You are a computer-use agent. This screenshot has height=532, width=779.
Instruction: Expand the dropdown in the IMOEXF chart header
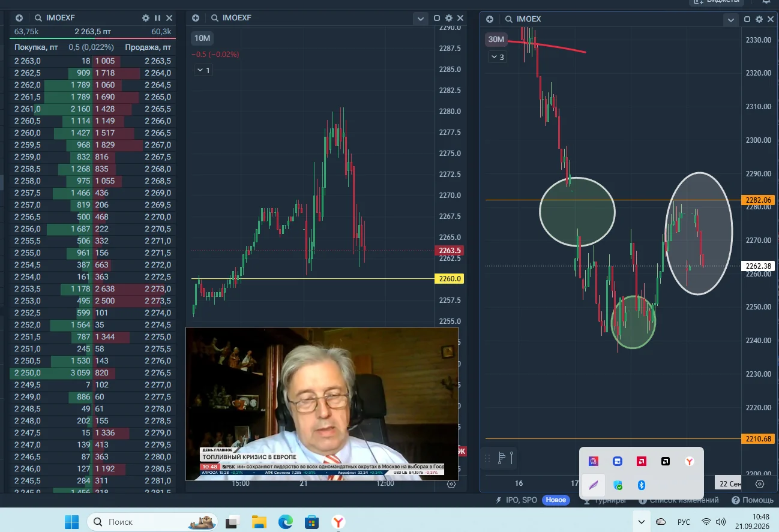click(421, 19)
